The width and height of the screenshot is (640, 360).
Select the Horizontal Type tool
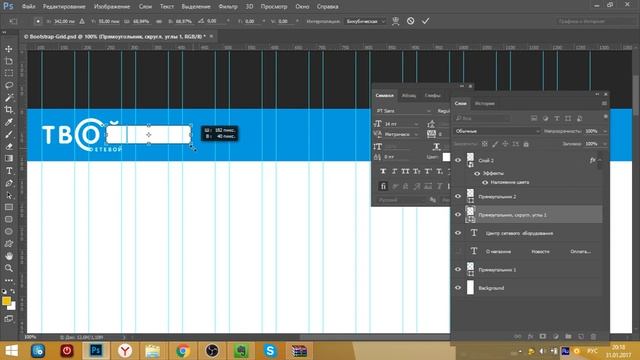[9, 171]
